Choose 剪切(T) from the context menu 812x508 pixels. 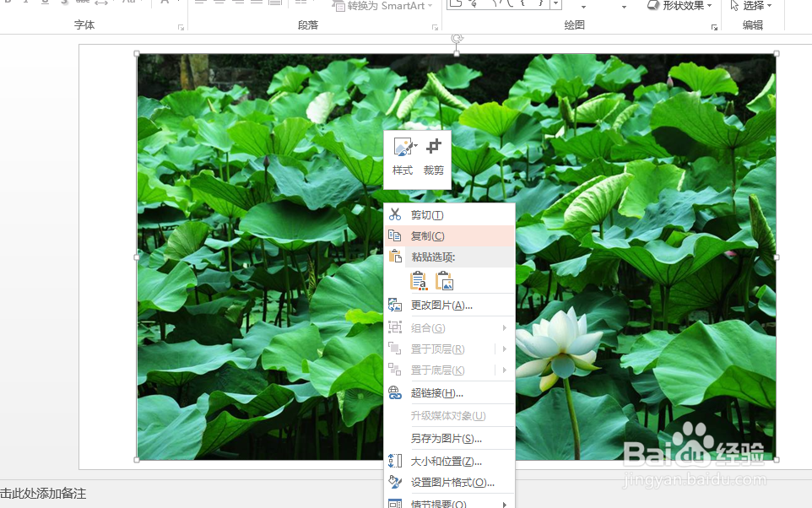point(450,214)
